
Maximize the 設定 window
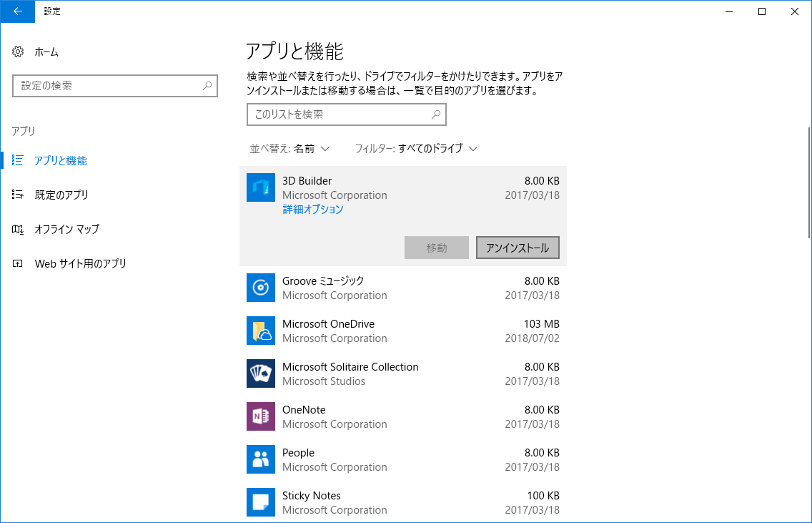(762, 11)
